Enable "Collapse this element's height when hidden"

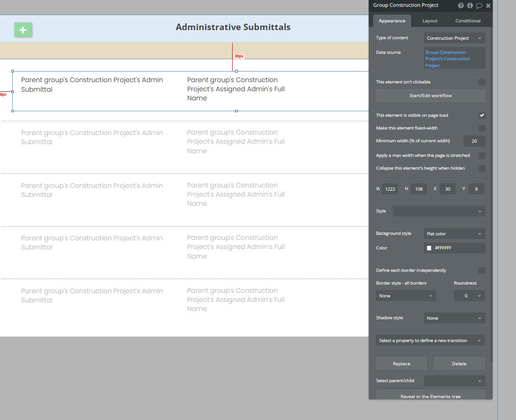[x=482, y=168]
